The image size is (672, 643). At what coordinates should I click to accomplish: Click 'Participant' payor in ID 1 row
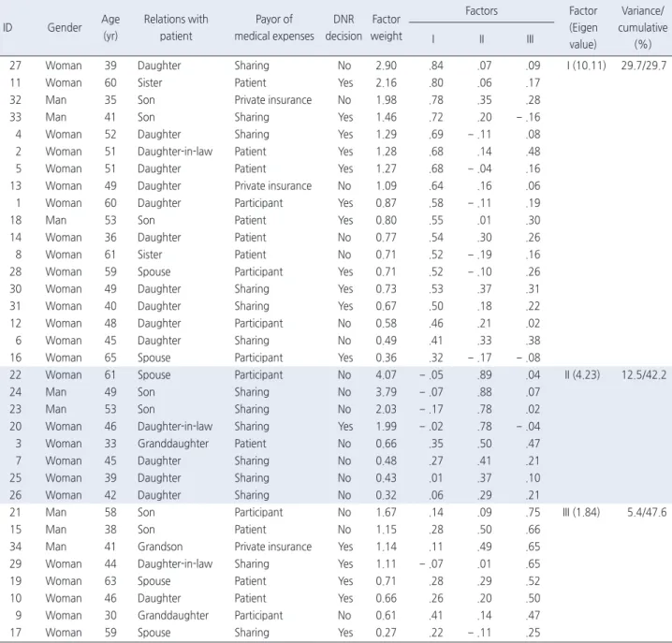(x=258, y=203)
